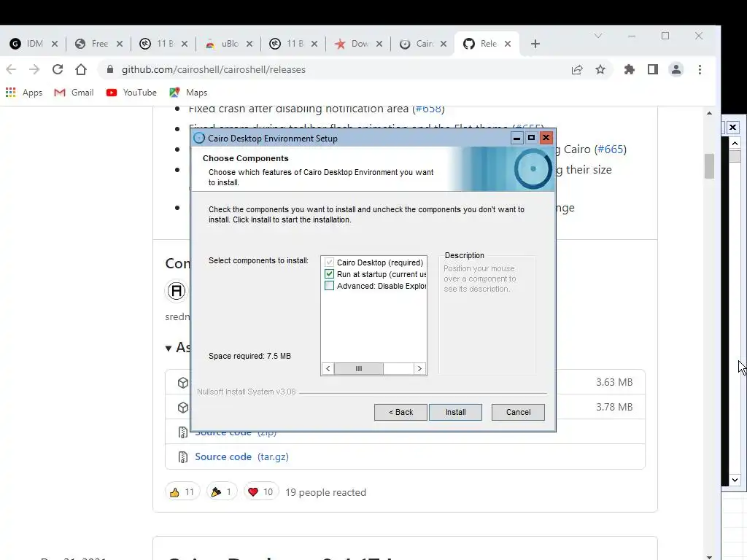Click scroll up arrow in right background window
This screenshot has height=560, width=747.
(735, 144)
